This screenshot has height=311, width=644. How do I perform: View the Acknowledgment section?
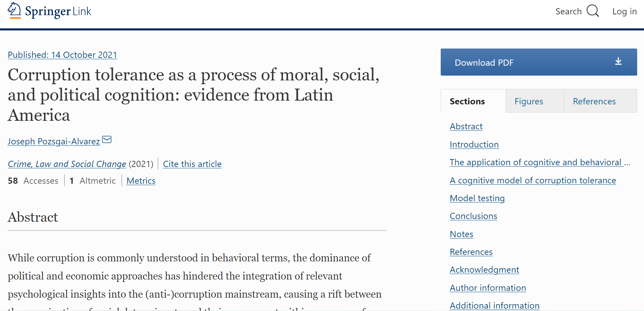[484, 270]
